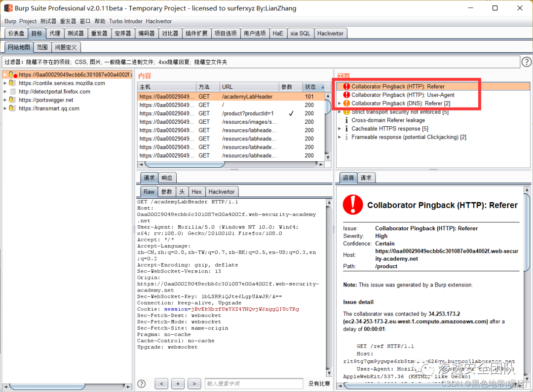Sort contents by the 方法 column header

(x=208, y=87)
